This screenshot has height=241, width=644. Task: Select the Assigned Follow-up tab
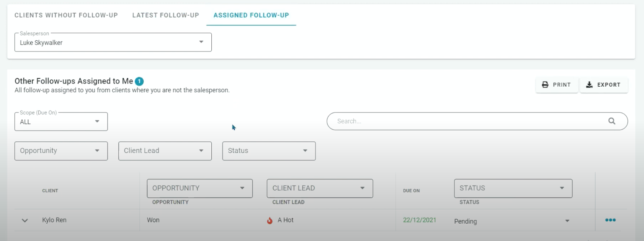[x=251, y=15]
